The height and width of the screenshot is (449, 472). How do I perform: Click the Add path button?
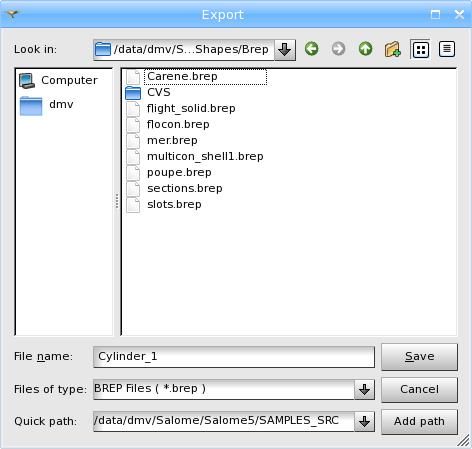[419, 421]
